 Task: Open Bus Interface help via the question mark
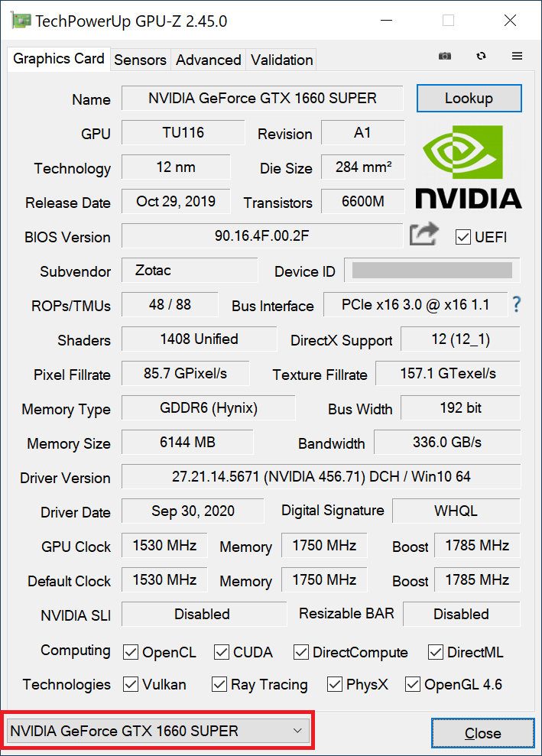(517, 304)
